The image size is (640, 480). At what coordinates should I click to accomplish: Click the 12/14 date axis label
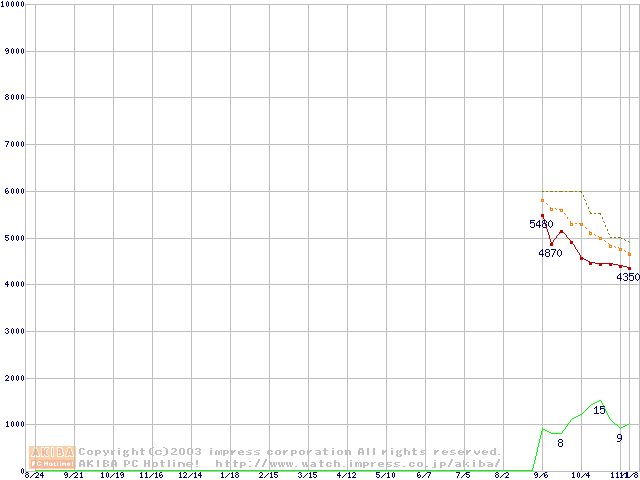[190, 476]
